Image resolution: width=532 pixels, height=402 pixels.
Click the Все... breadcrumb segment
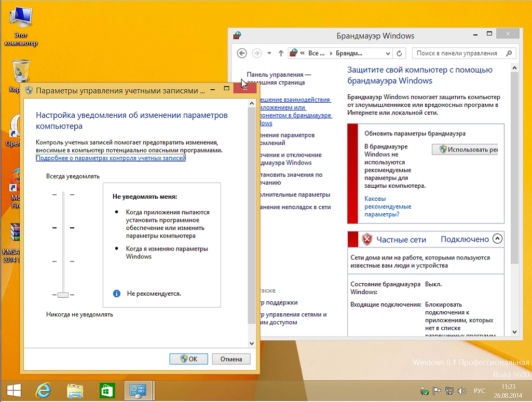[x=316, y=53]
